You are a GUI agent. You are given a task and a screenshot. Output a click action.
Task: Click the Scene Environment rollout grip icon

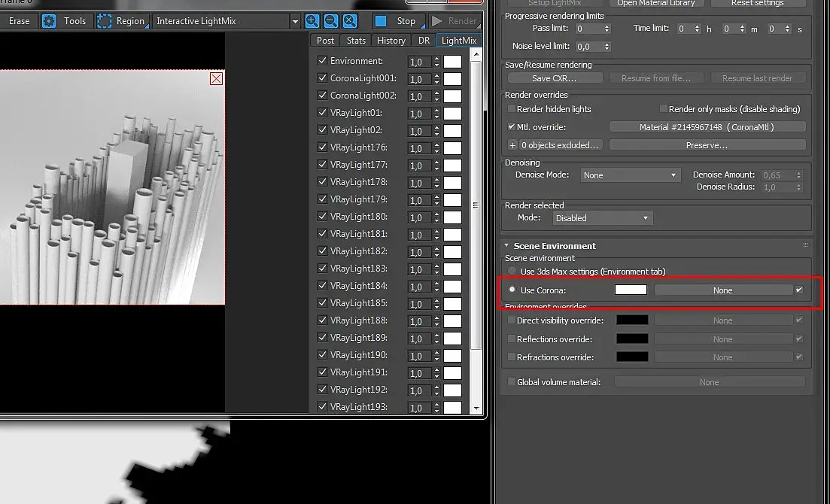pos(805,246)
